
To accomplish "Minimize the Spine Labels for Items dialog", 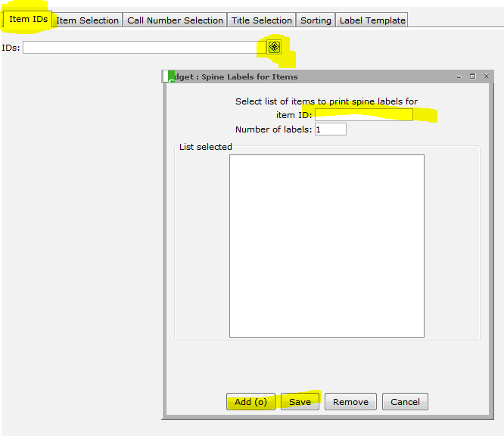I will point(459,76).
